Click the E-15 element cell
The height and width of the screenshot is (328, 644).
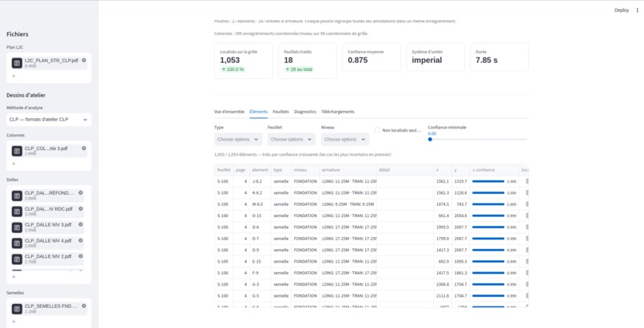[x=260, y=262]
